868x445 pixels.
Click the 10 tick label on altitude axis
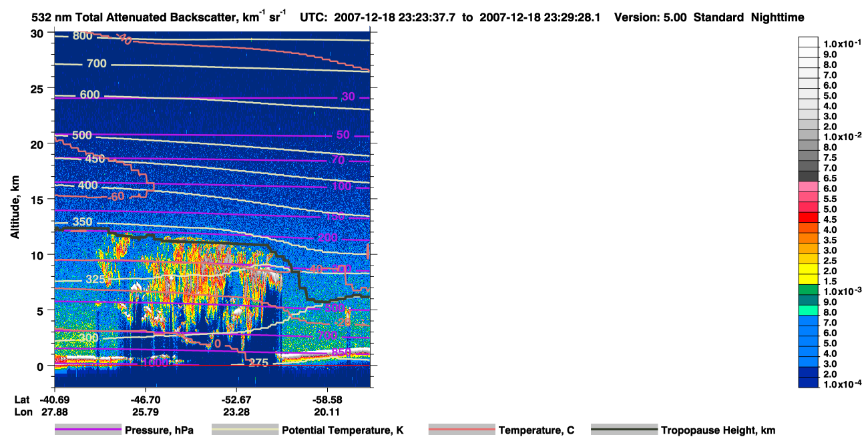[x=39, y=255]
